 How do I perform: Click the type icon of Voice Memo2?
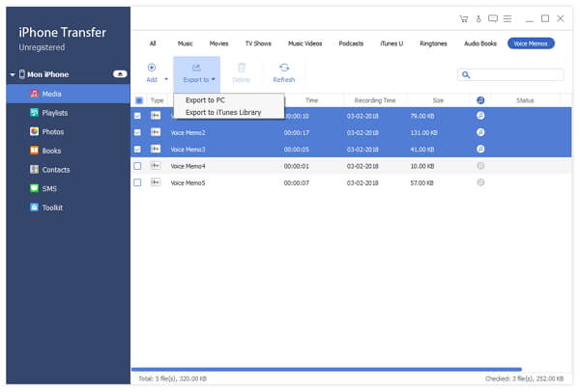156,132
